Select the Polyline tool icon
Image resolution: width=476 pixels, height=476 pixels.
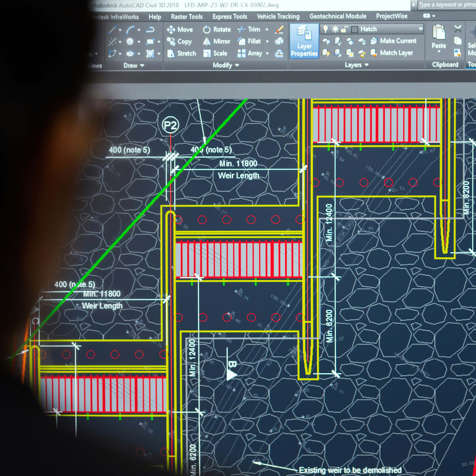click(x=150, y=30)
